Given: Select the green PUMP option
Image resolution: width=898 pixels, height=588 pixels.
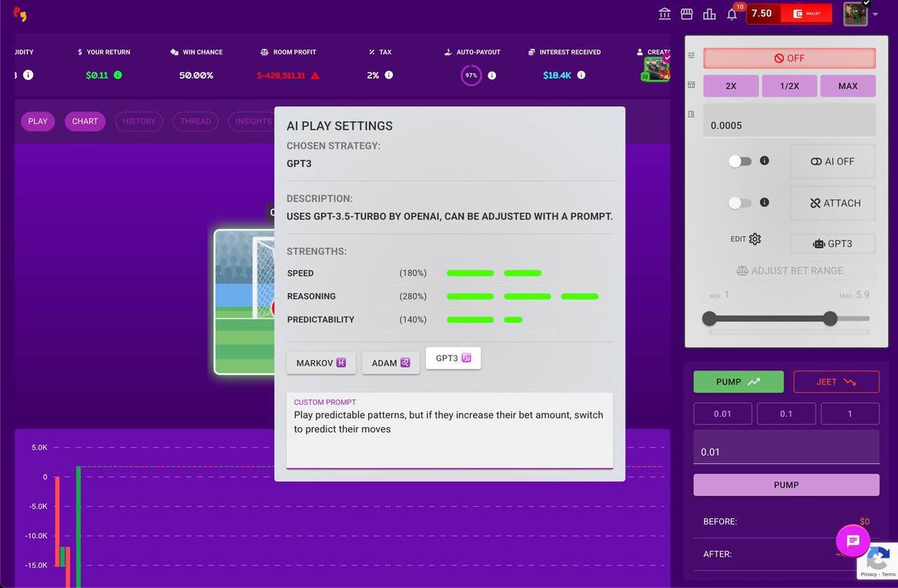Looking at the screenshot, I should click(x=739, y=382).
